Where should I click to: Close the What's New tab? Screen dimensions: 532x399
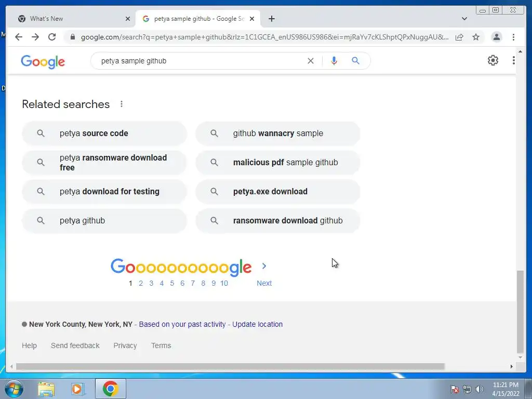(x=128, y=19)
